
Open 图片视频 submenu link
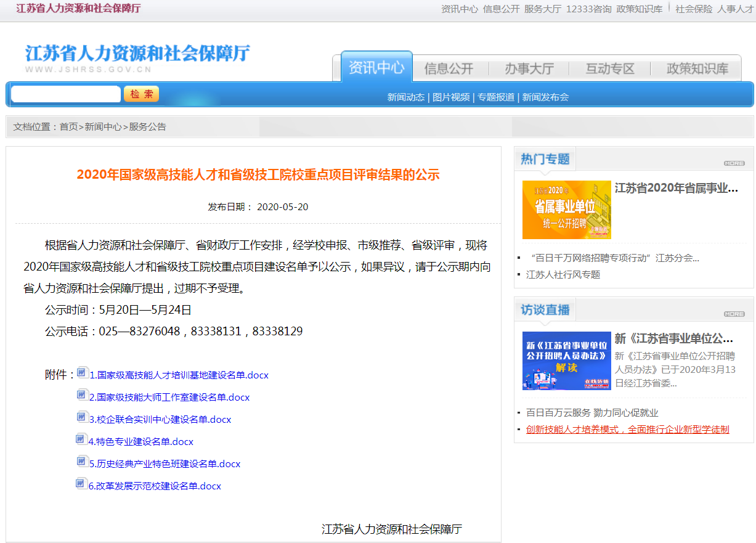point(450,97)
